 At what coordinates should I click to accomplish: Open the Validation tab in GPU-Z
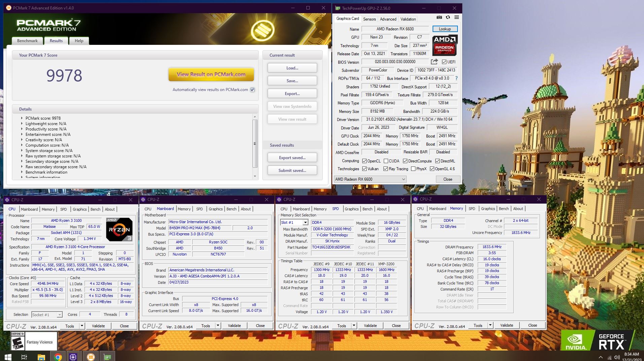(x=408, y=19)
